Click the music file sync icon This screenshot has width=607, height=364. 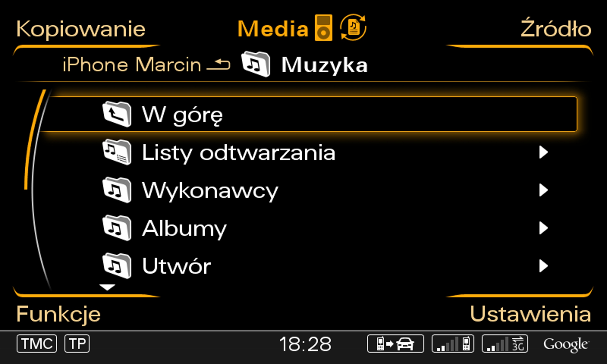click(353, 28)
